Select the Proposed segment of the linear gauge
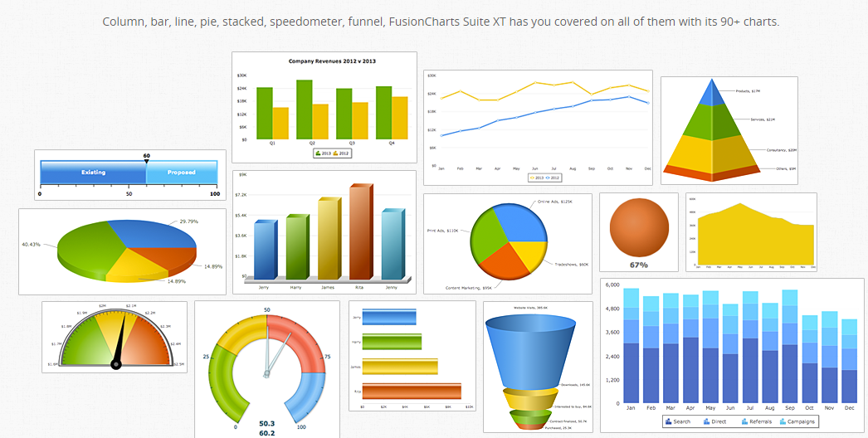Screen dimensions: 868x438 coord(182,173)
